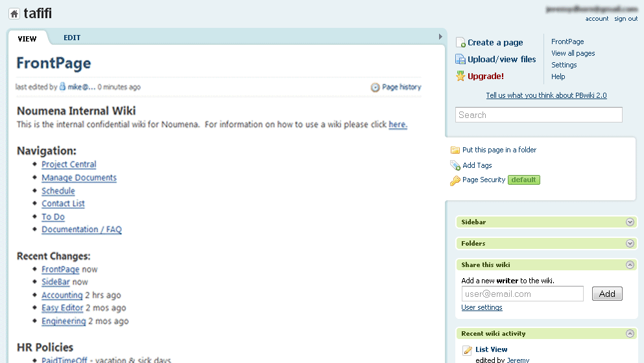Click the Upload/view files icon

pos(460,59)
